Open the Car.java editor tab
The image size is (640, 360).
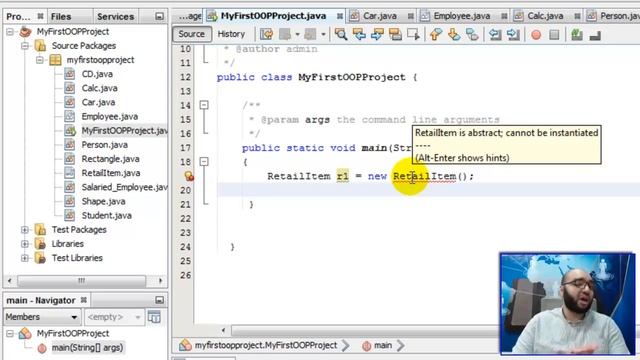[380, 16]
